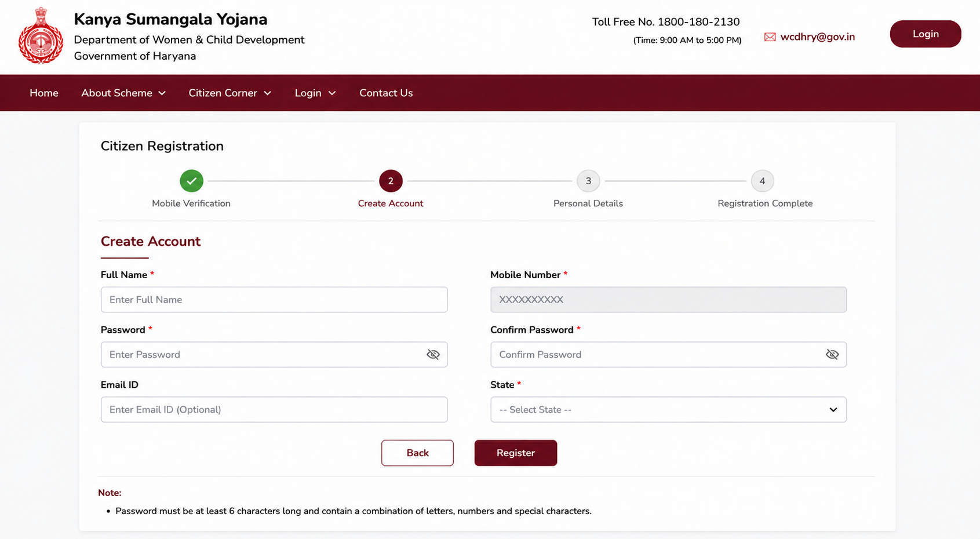Click the Citizen Registration heading
The image size is (980, 539).
(162, 146)
